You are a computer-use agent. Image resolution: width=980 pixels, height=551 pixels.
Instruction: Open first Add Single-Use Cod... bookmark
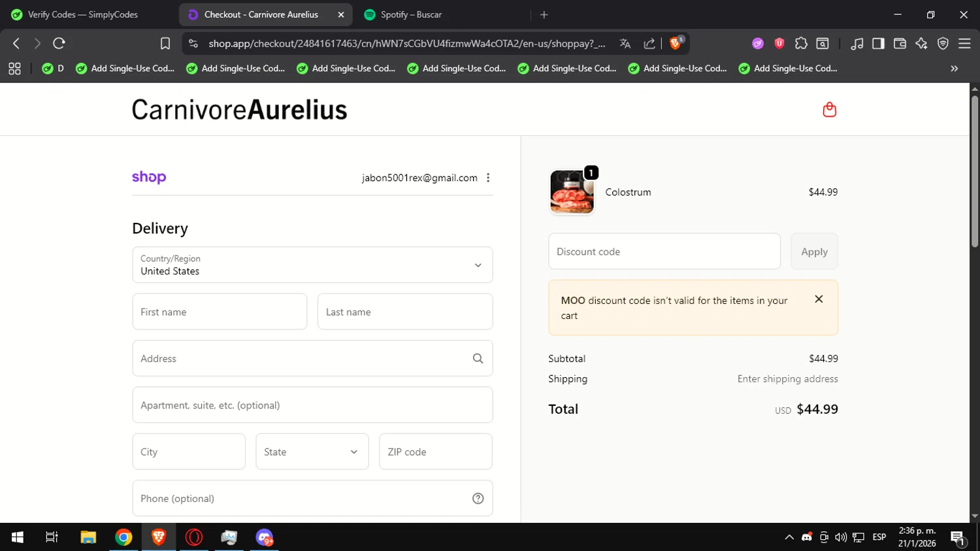(125, 68)
